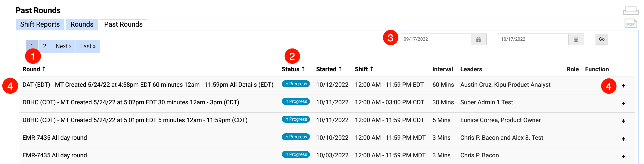Click the 09/17/2022 start date field
The image size is (644, 164).
pyautogui.click(x=436, y=39)
